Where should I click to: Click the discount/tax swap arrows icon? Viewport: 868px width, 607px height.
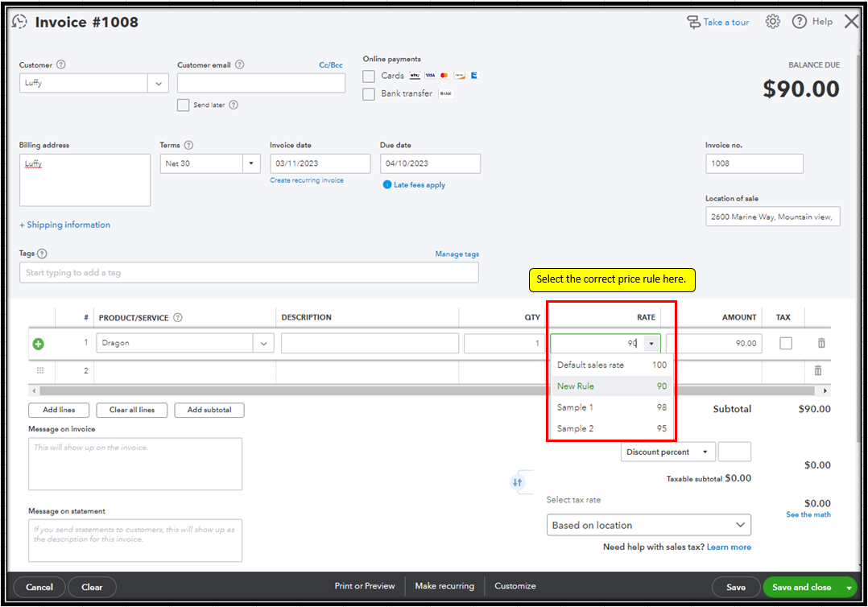click(x=518, y=482)
